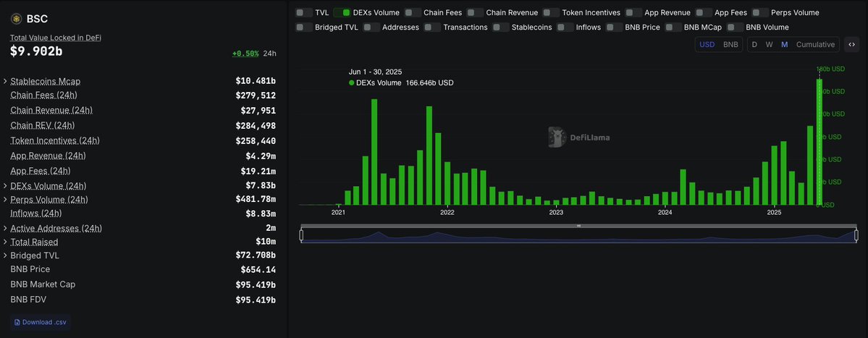Viewport: 868px width, 338px height.
Task: Toggle Chain Fees on the chart
Action: pyautogui.click(x=413, y=12)
